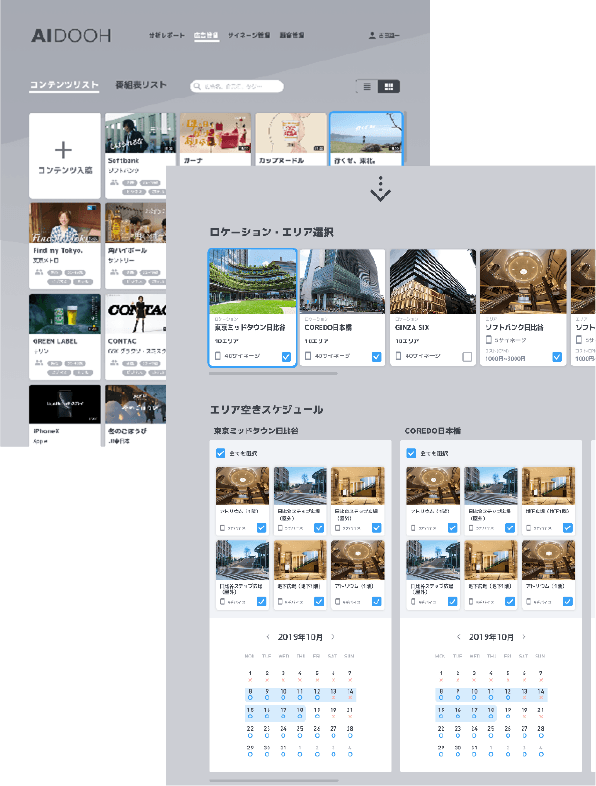Click the エリア空きスケジュール heading

[267, 410]
